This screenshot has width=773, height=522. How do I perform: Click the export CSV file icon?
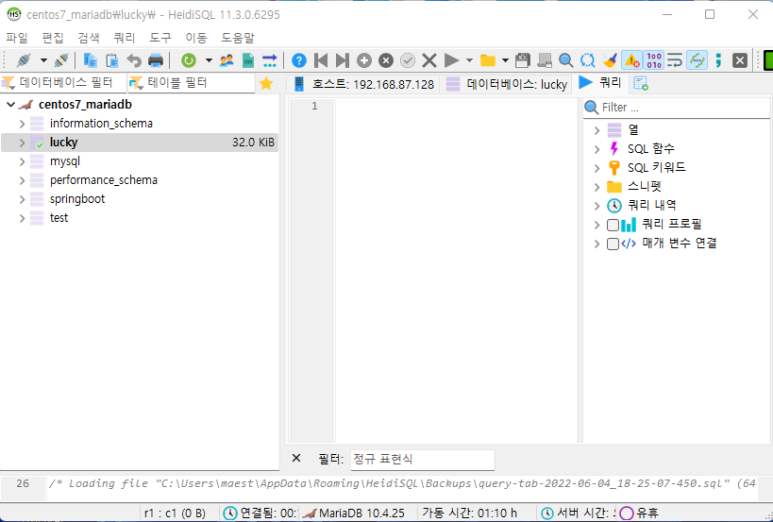(248, 61)
